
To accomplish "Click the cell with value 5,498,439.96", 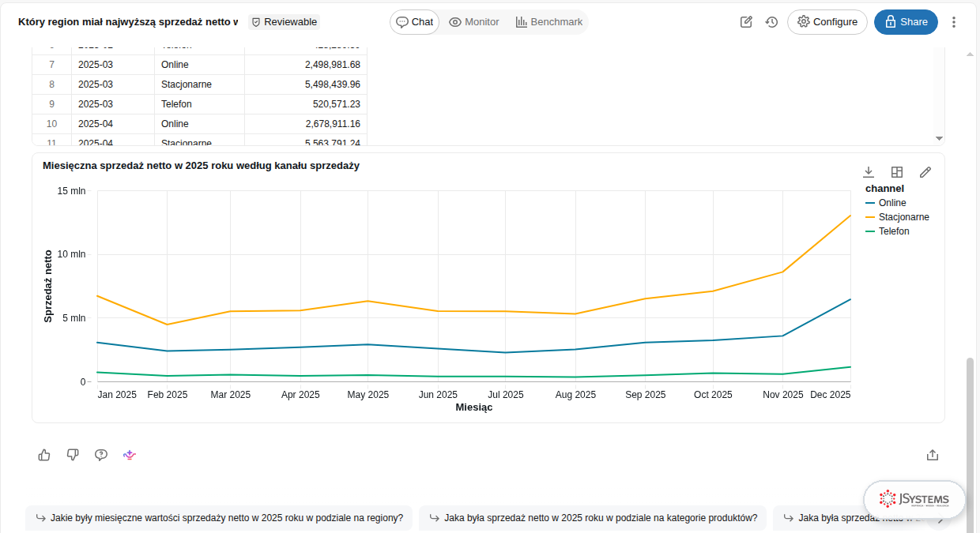I will pyautogui.click(x=306, y=84).
